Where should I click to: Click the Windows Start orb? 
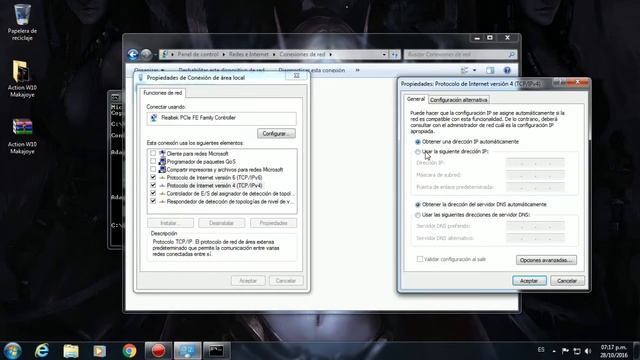click(x=12, y=351)
